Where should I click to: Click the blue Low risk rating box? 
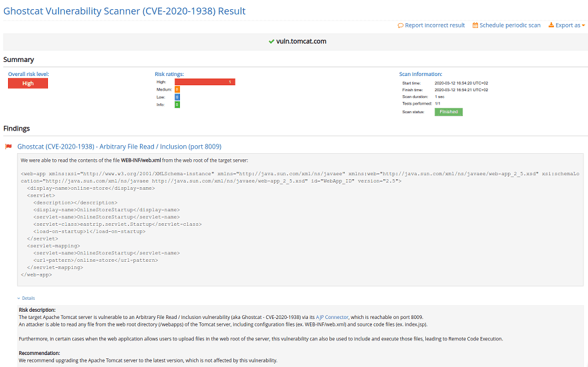pyautogui.click(x=177, y=97)
